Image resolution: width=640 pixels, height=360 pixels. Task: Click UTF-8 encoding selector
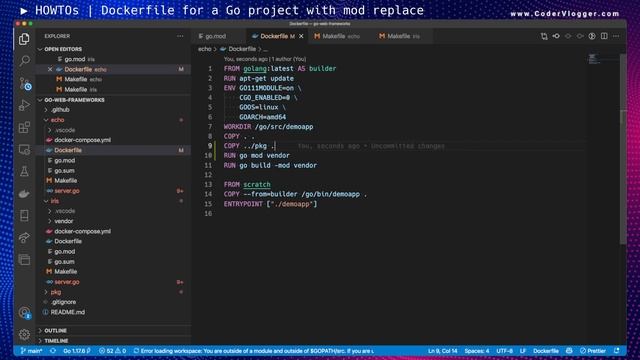click(x=504, y=351)
